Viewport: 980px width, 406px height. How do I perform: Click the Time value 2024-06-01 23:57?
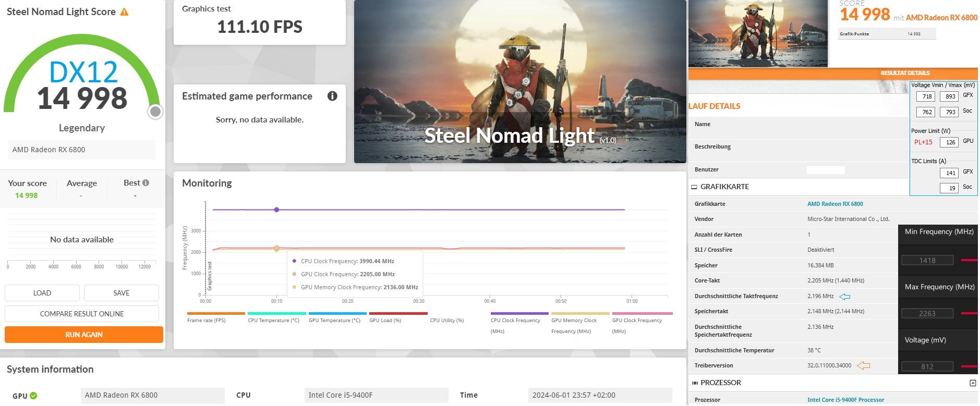pyautogui.click(x=600, y=395)
